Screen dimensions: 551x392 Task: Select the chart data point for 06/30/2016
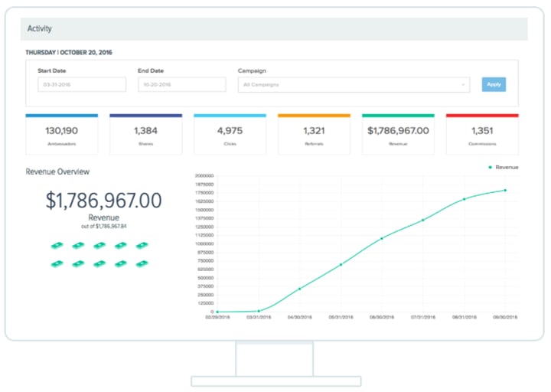382,238
